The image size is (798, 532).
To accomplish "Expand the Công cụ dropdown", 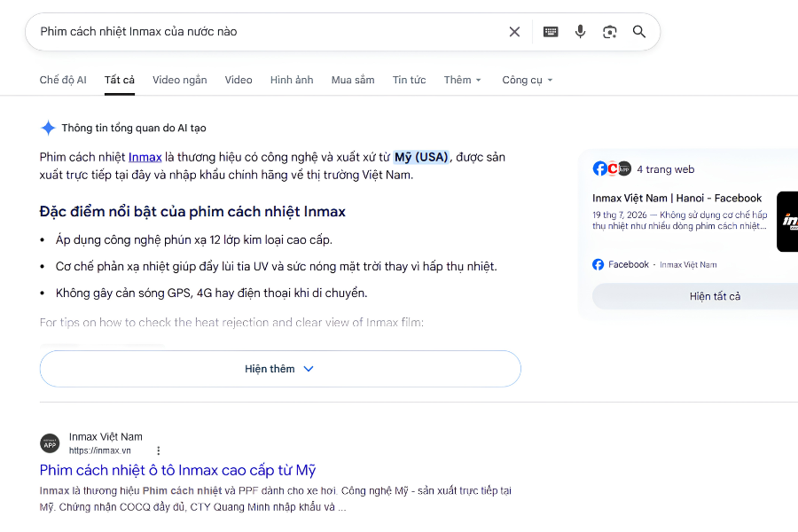I will coord(528,80).
